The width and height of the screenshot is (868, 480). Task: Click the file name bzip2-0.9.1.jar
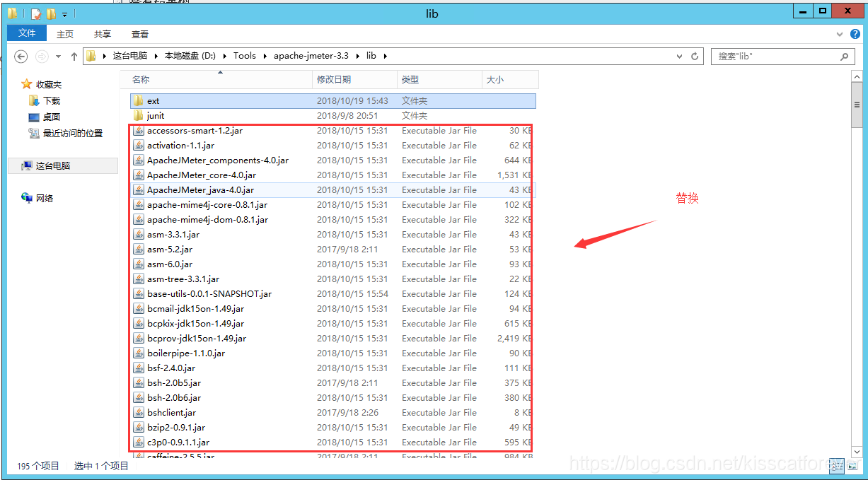(x=176, y=427)
